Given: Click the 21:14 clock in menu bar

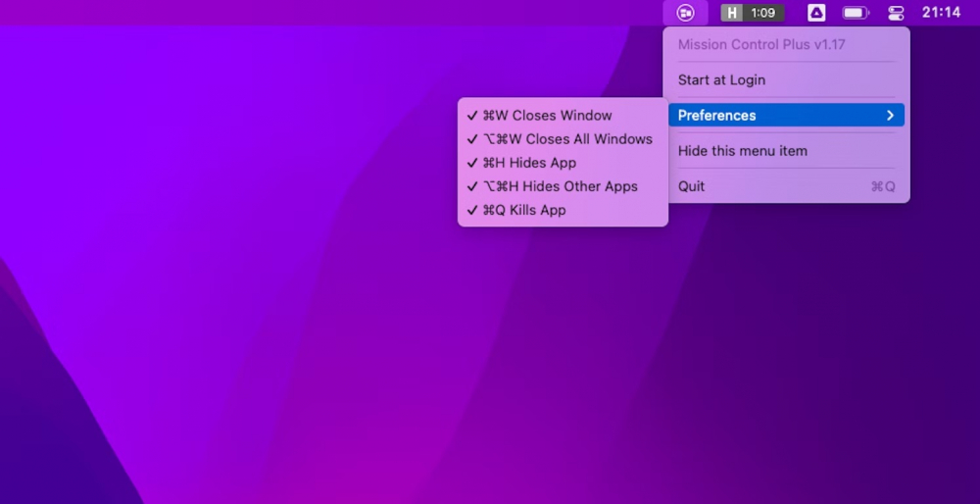Looking at the screenshot, I should click(941, 13).
